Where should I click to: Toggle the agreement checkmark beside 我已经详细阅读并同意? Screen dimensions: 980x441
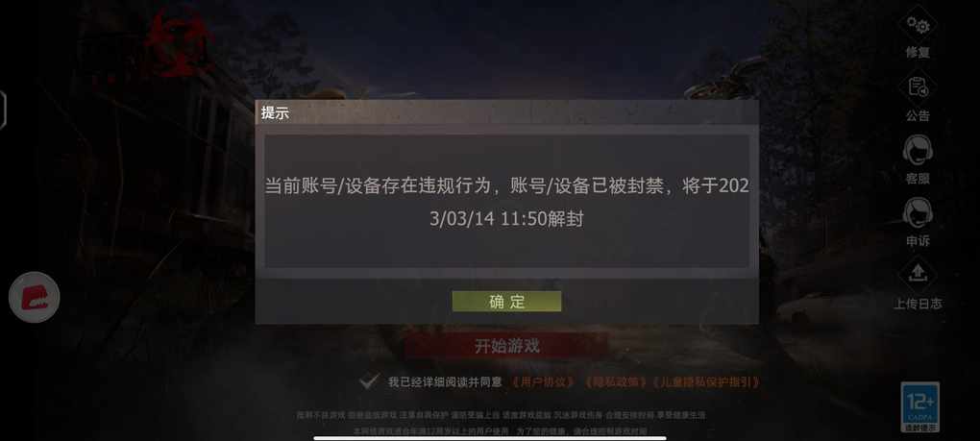point(369,381)
